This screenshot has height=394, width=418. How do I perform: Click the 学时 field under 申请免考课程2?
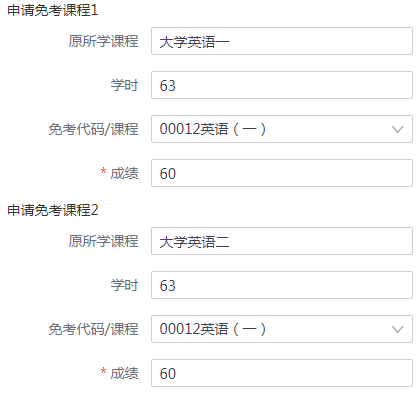point(282,285)
